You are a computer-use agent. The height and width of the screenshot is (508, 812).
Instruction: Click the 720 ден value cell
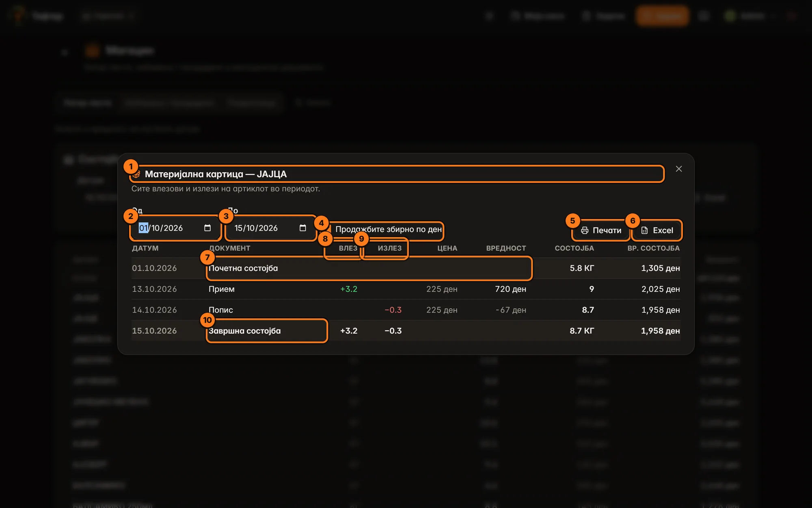510,289
